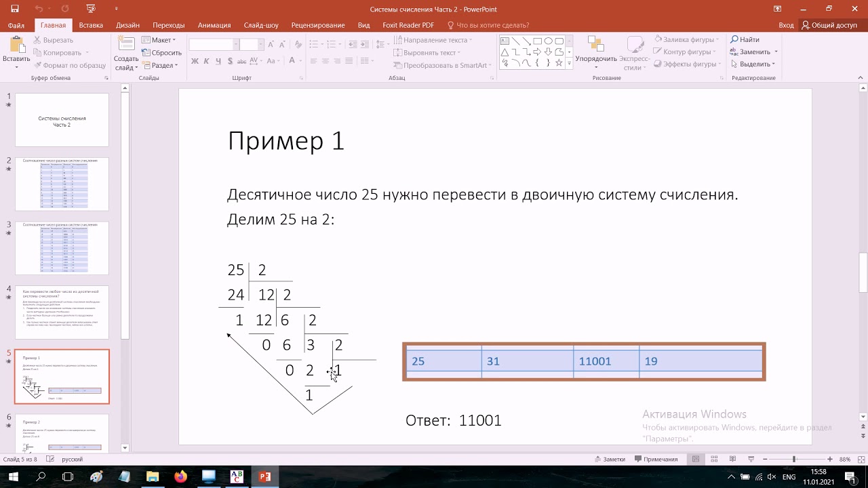Open Заменить replace dropdown arrow
868x488 pixels.
click(x=776, y=52)
